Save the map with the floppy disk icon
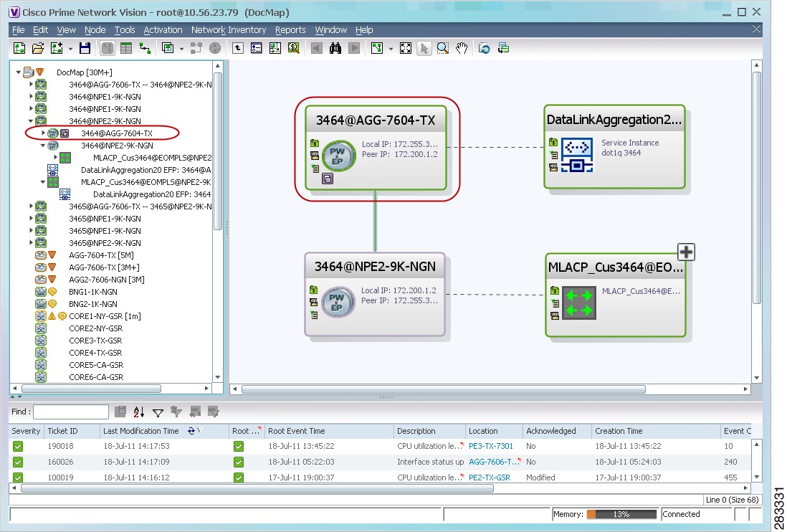The width and height of the screenshot is (787, 532). [85, 48]
